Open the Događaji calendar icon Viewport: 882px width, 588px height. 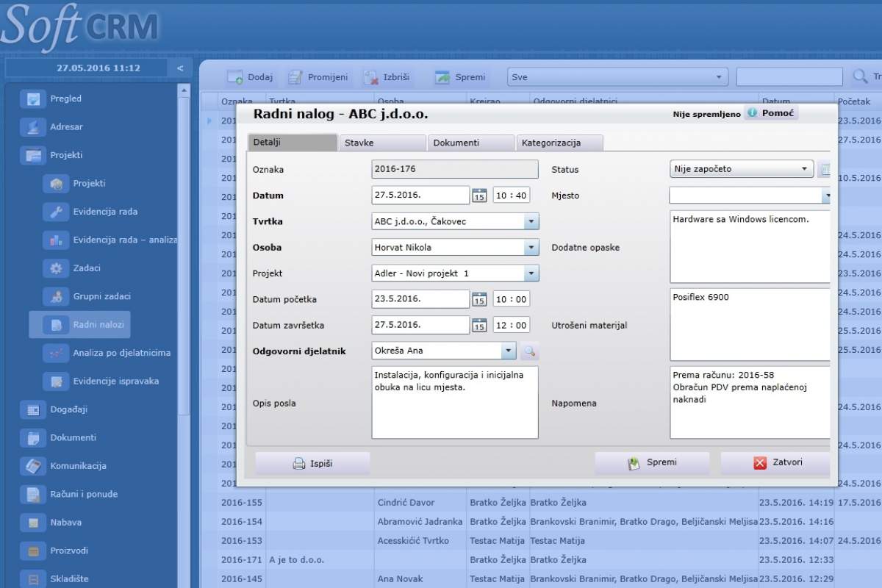(x=33, y=409)
